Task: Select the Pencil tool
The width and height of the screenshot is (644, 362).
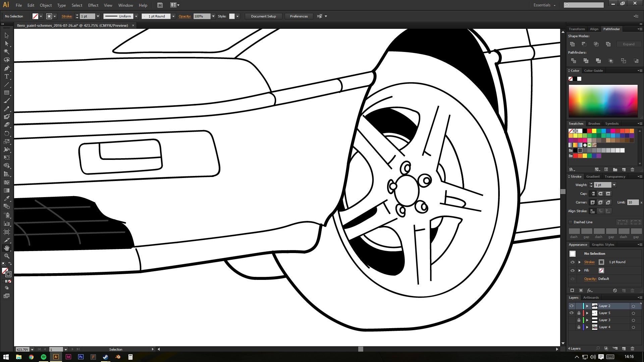Action: tap(6, 109)
